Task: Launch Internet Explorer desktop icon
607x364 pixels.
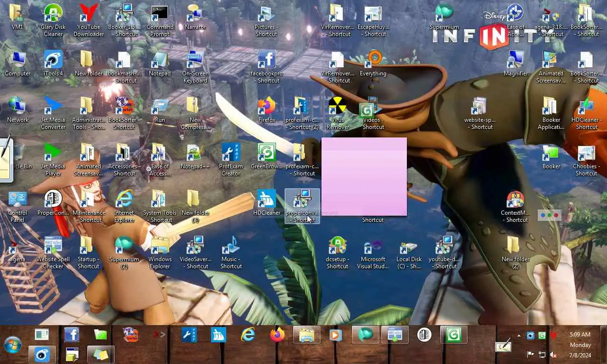Action: pyautogui.click(x=124, y=206)
